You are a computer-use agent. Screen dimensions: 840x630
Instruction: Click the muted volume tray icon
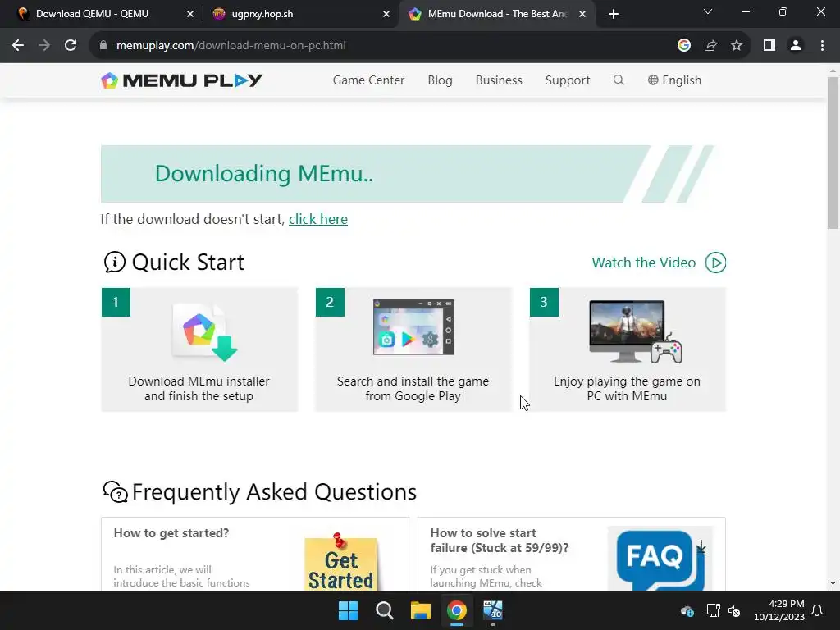click(734, 610)
